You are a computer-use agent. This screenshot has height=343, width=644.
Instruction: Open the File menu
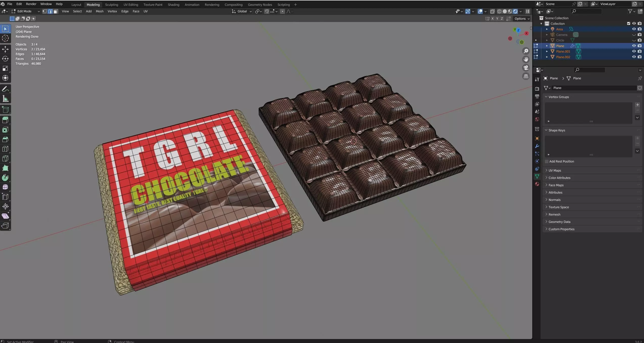(x=10, y=4)
